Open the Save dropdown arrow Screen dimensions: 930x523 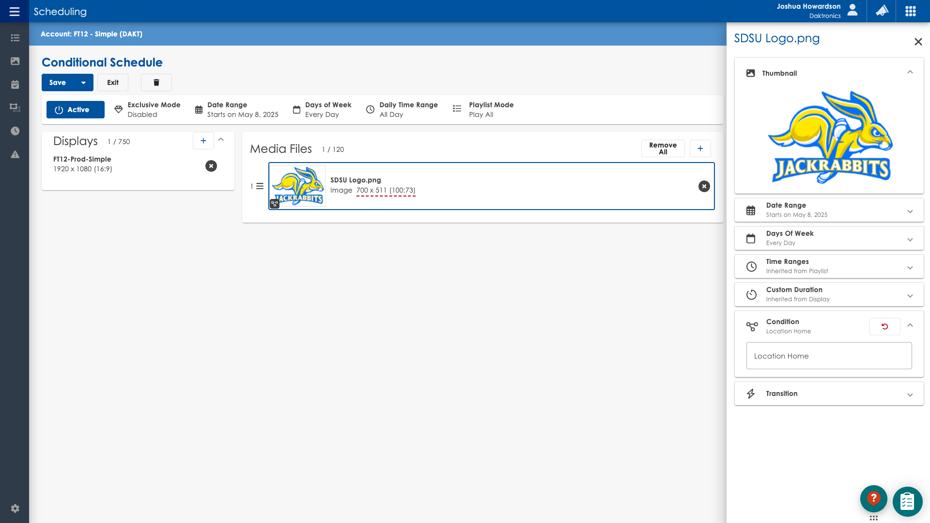click(x=83, y=83)
